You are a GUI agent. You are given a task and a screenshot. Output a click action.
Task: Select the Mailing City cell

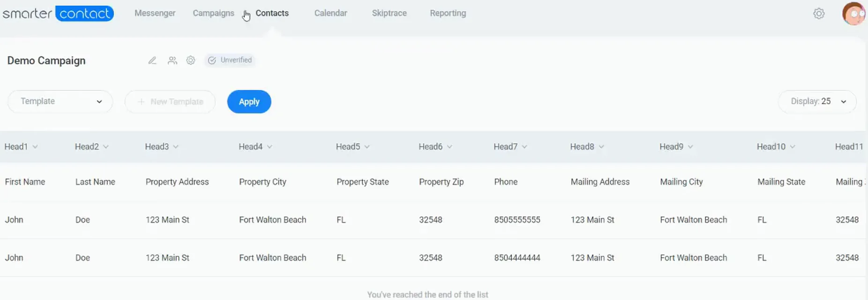click(681, 182)
